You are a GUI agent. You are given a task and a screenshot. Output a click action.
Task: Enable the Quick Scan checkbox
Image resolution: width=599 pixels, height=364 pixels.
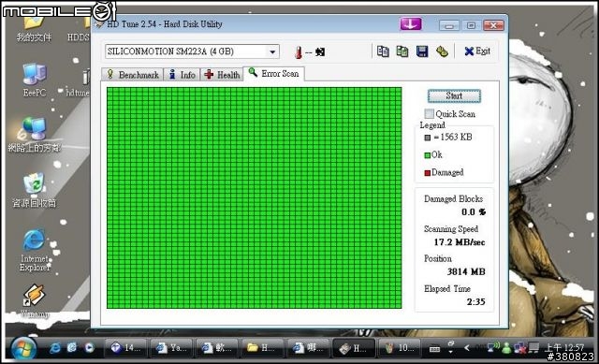point(430,113)
